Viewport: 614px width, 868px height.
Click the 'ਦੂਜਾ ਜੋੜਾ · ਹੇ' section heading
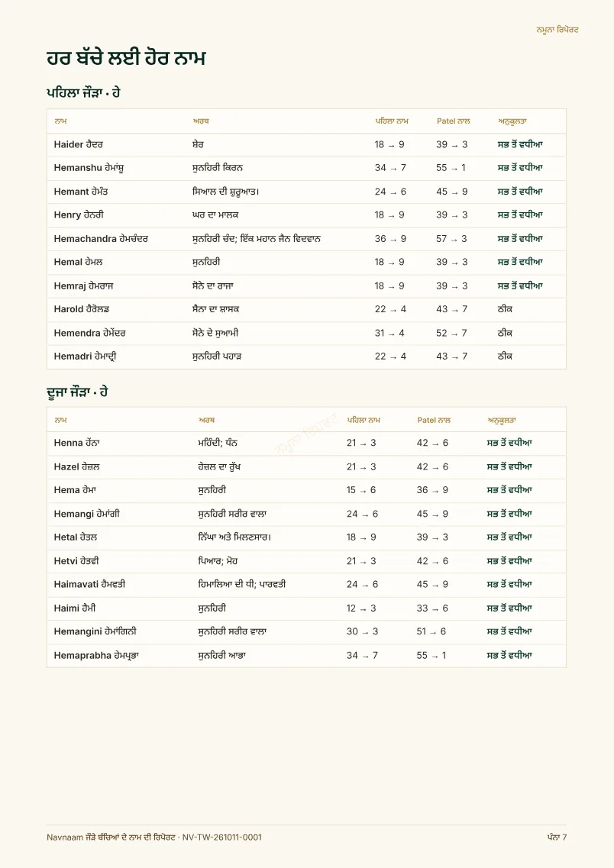(x=77, y=392)
